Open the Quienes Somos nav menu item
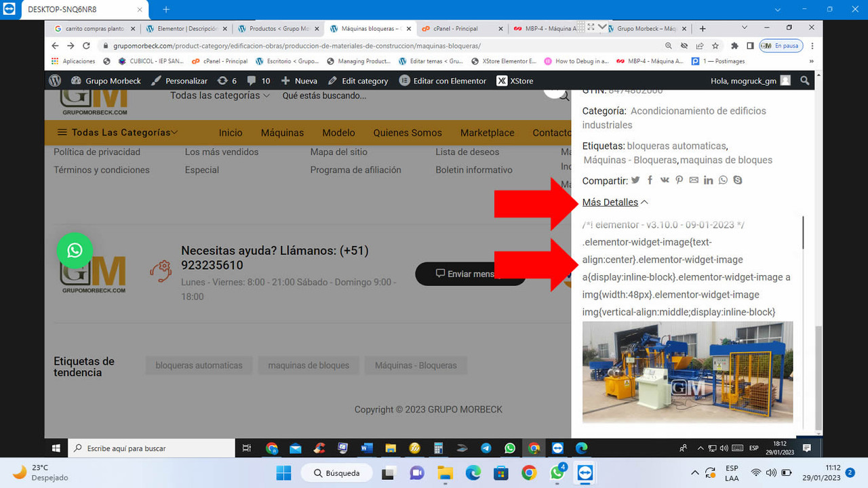This screenshot has height=488, width=868. (408, 133)
